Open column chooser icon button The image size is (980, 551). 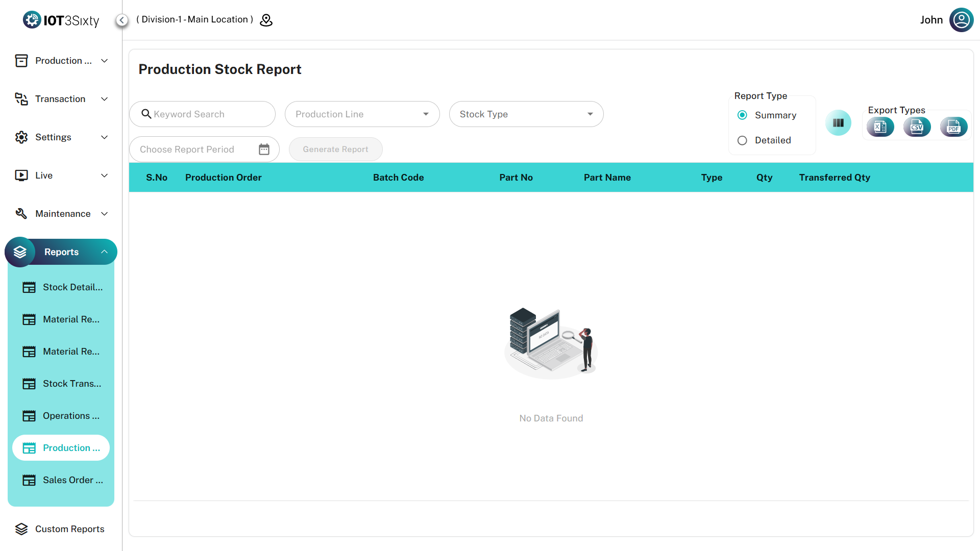[x=838, y=123]
